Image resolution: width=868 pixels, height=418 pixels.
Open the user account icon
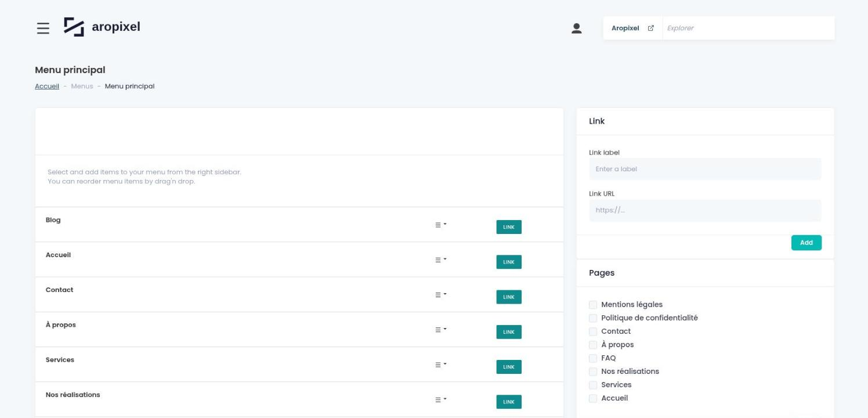(x=576, y=28)
